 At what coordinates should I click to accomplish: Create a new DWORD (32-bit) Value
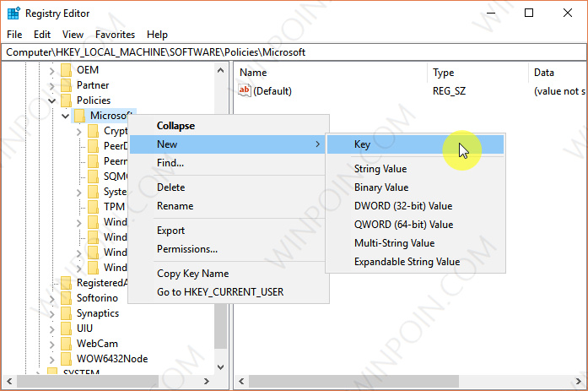click(415, 206)
